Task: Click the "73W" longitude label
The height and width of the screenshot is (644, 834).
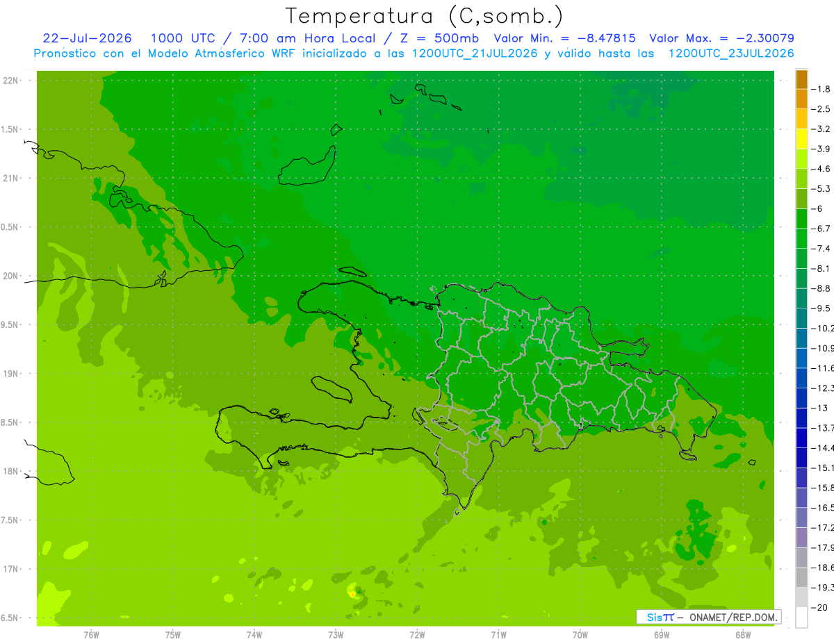Action: click(x=336, y=634)
